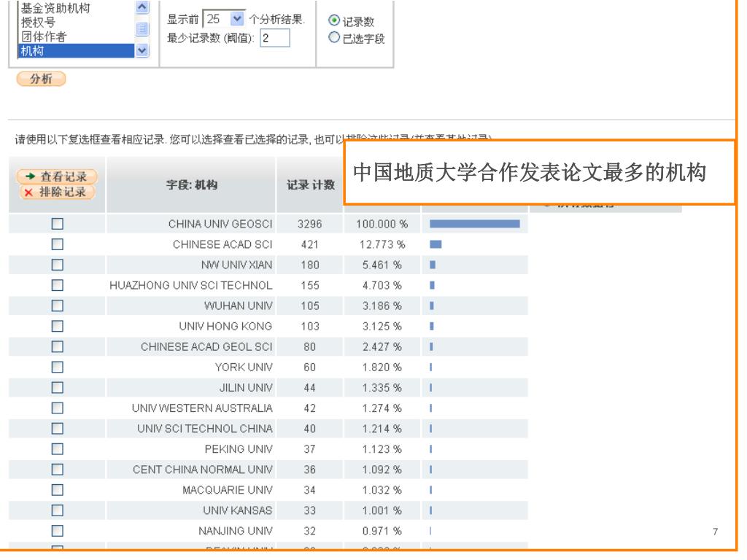Check the PEKING UNIV checkbox
Screen dimensions: 747x560
point(57,449)
